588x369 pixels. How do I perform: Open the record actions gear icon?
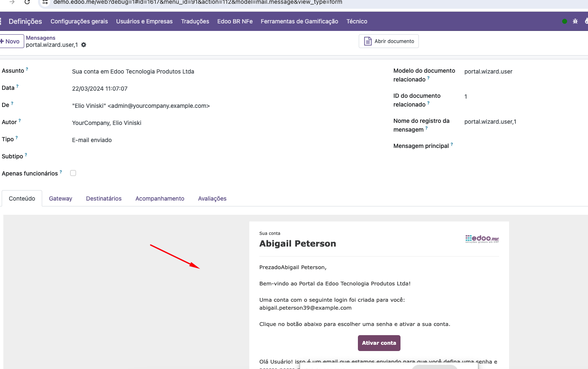(x=84, y=45)
